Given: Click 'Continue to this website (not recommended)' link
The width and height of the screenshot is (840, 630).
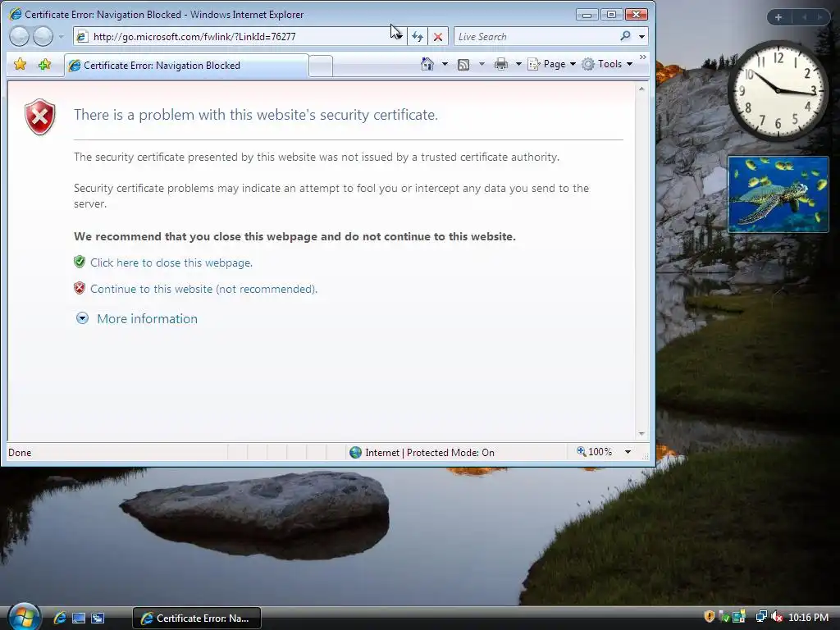Looking at the screenshot, I should [x=203, y=290].
